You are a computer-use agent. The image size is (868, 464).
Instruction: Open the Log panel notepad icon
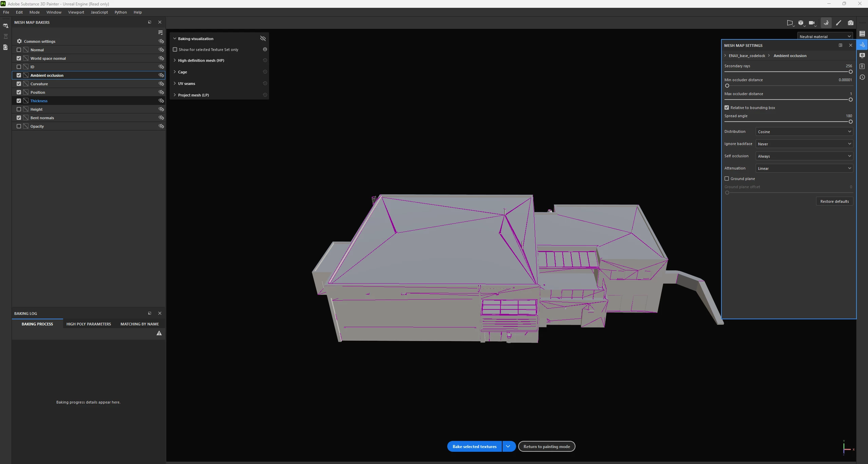point(862,66)
